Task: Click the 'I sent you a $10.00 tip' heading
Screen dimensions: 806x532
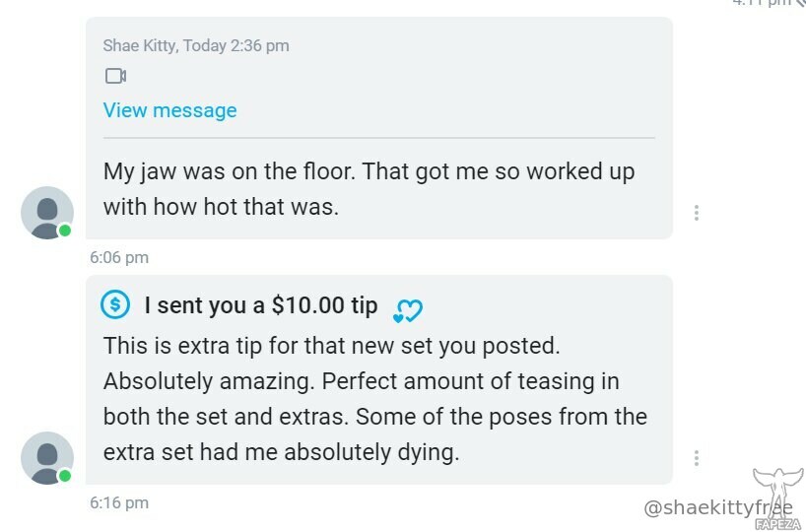Action: 261,305
